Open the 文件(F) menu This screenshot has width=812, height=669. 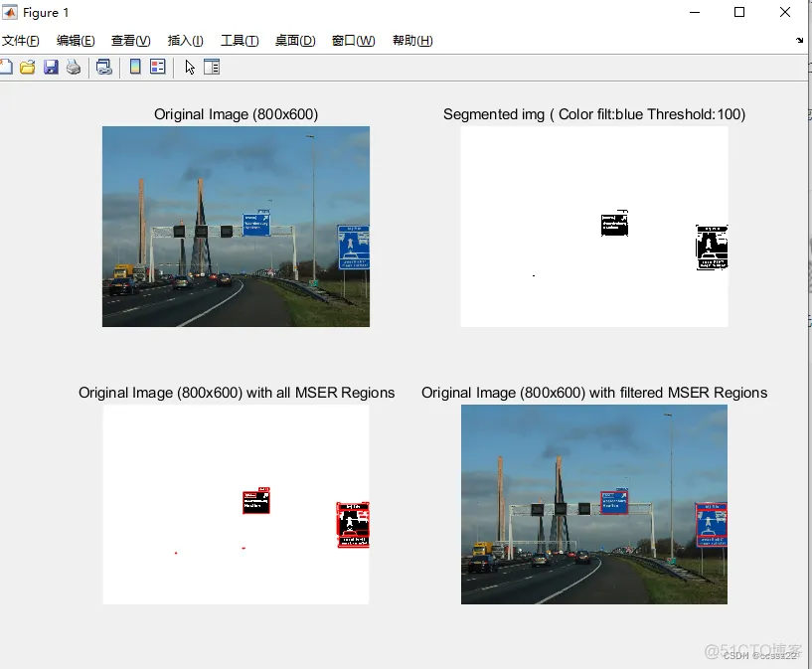[x=20, y=41]
